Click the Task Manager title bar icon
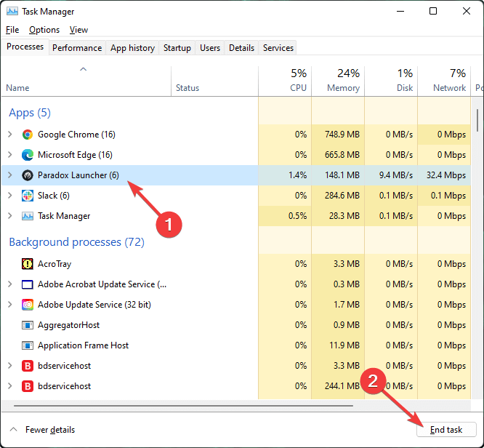484x448 pixels. pyautogui.click(x=12, y=12)
